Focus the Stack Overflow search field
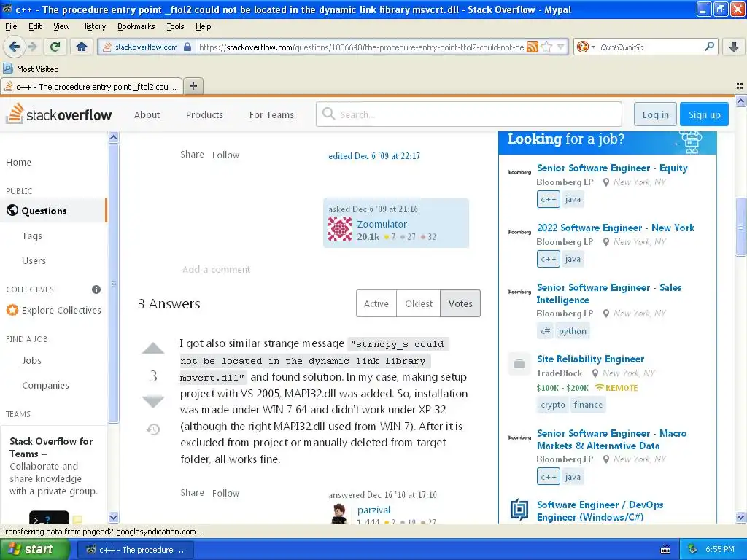747x560 pixels. tap(469, 114)
